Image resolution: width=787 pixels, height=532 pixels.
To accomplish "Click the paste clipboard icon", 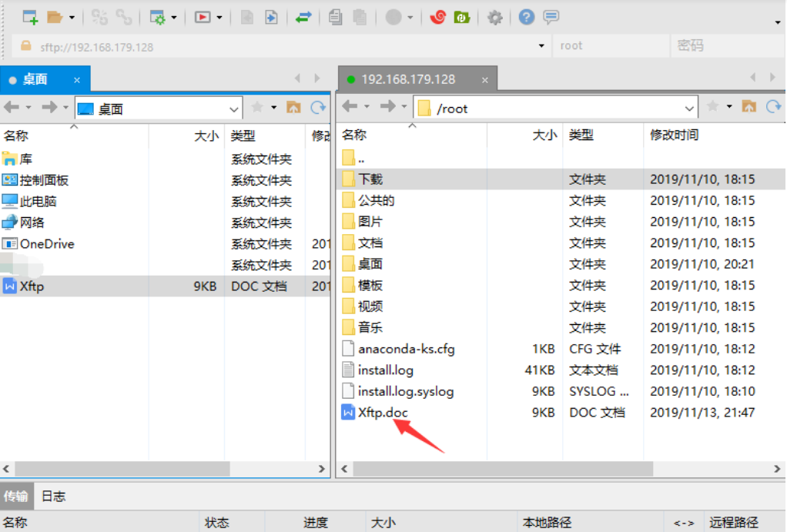I will click(x=360, y=18).
